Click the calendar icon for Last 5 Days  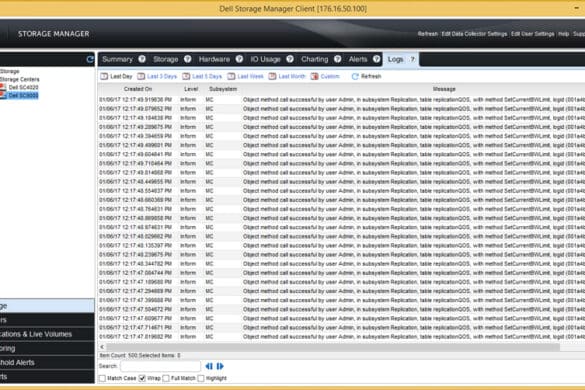pyautogui.click(x=186, y=76)
